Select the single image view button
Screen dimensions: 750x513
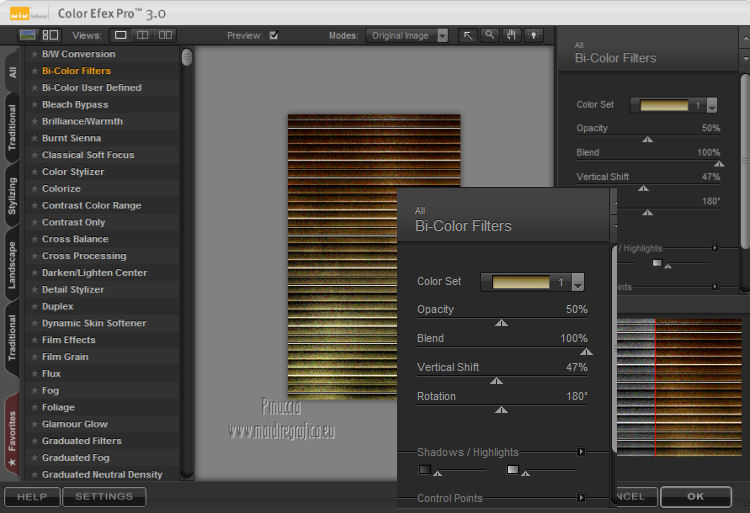click(120, 35)
